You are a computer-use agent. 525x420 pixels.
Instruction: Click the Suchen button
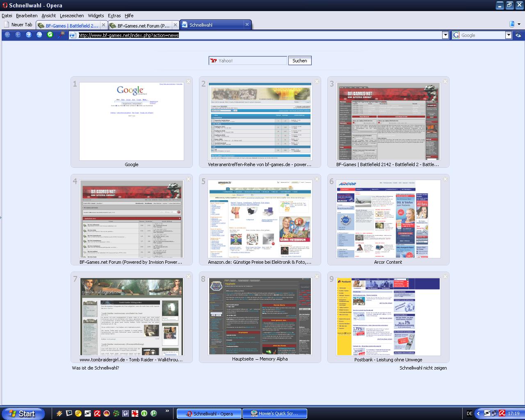tap(300, 61)
